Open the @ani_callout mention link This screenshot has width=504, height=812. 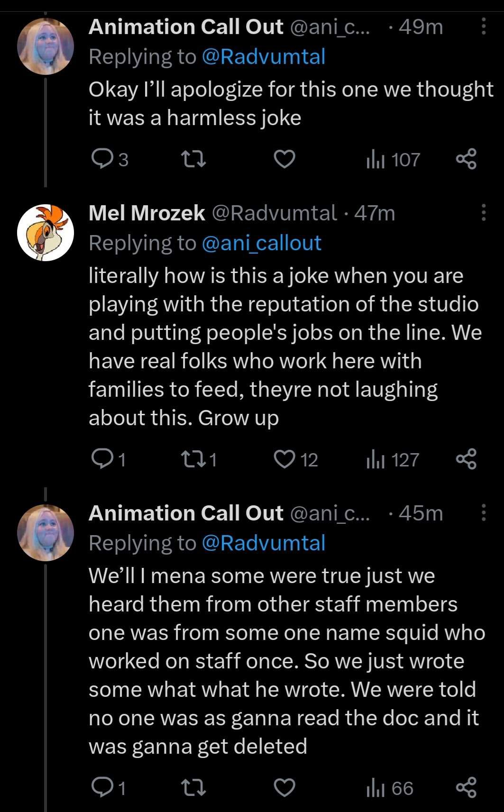pos(262,243)
